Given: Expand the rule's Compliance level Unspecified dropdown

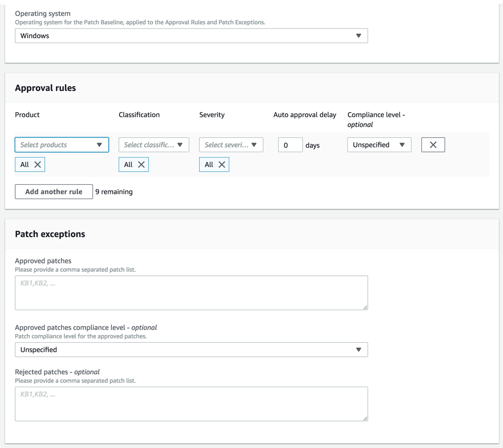Looking at the screenshot, I should [x=379, y=145].
